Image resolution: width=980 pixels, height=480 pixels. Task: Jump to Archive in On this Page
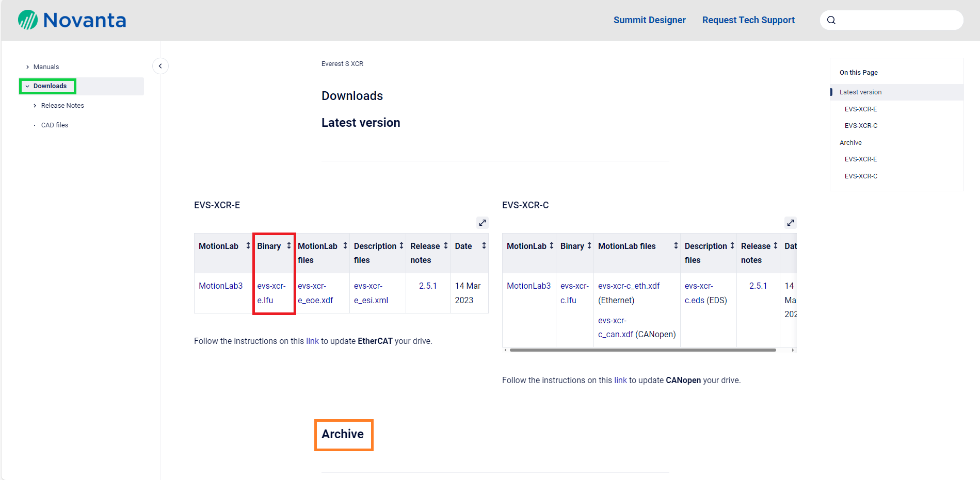(850, 143)
